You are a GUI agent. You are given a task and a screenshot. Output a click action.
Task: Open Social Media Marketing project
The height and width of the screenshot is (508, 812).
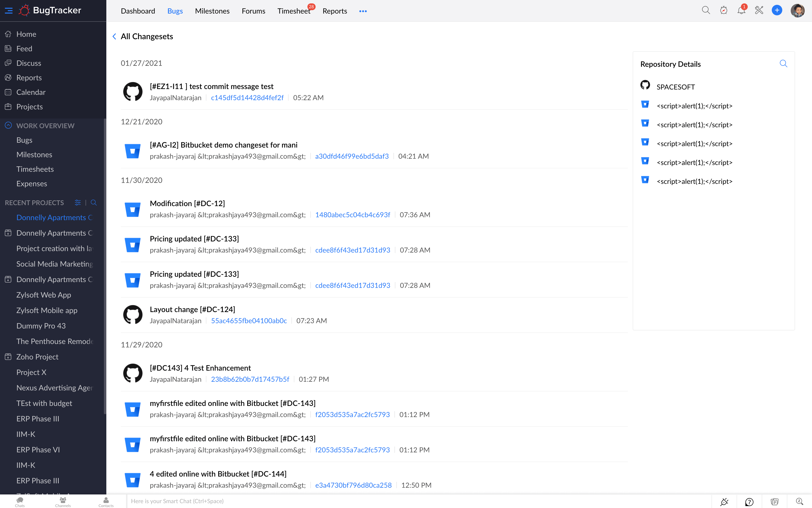(x=54, y=264)
